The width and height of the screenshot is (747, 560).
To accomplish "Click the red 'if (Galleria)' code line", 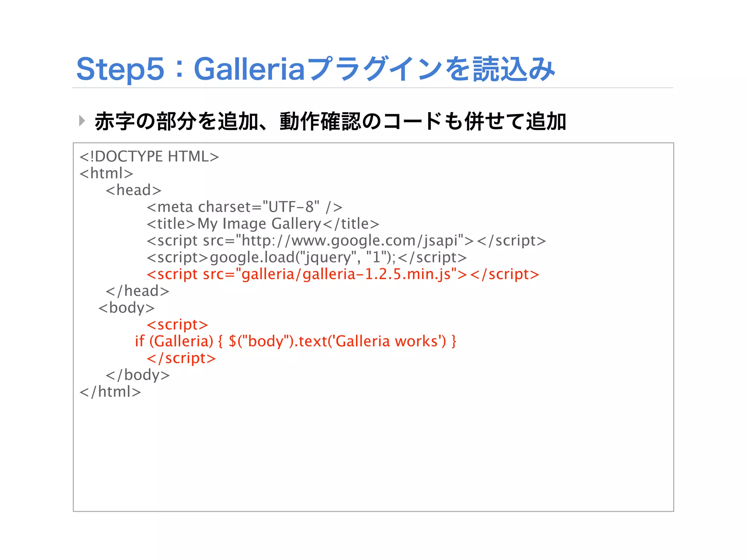I will (x=296, y=341).
